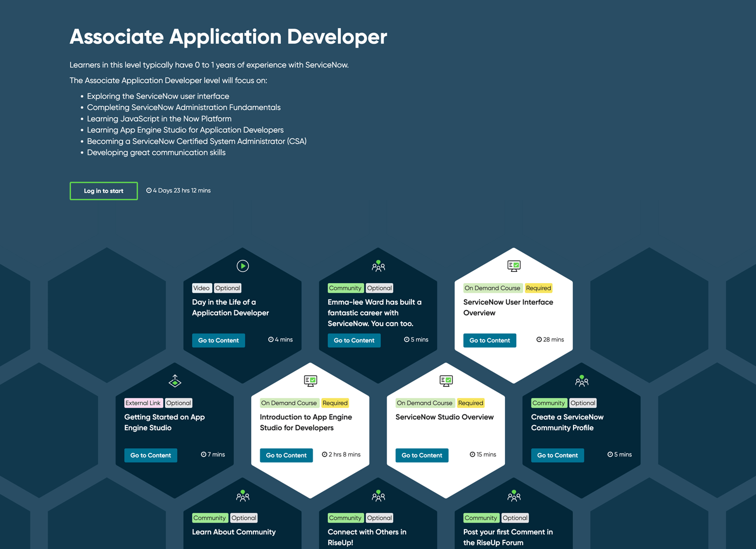
Task: Click bullet Learning JavaScript in the Now Platform
Action: pos(159,119)
